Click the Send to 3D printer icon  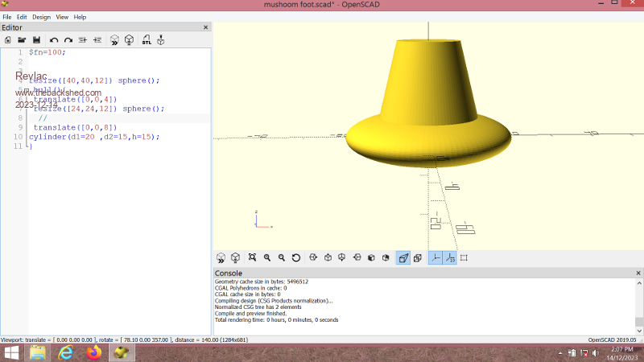(x=161, y=39)
